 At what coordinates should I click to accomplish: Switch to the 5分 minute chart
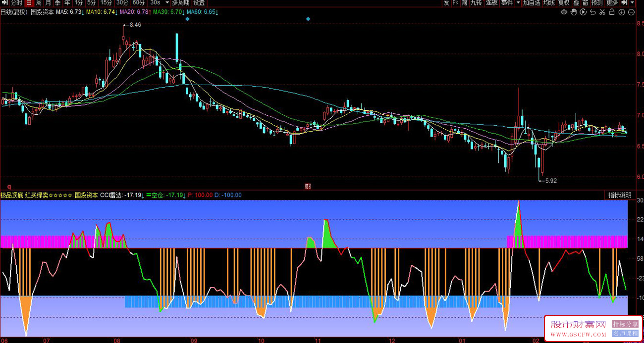pyautogui.click(x=92, y=2)
